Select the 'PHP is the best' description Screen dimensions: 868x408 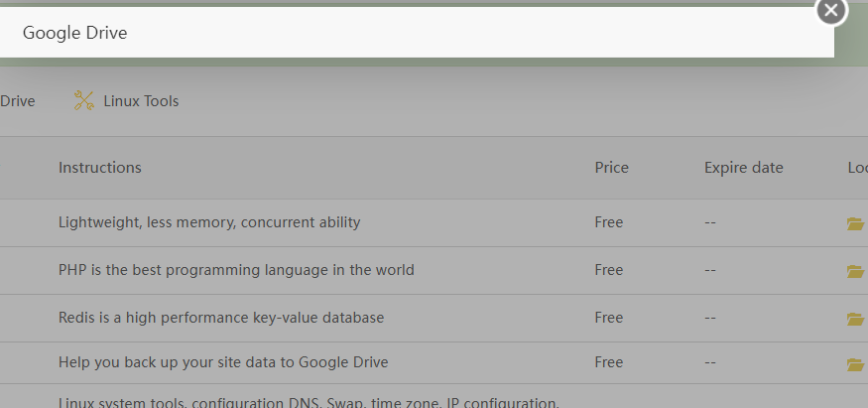[x=236, y=270]
